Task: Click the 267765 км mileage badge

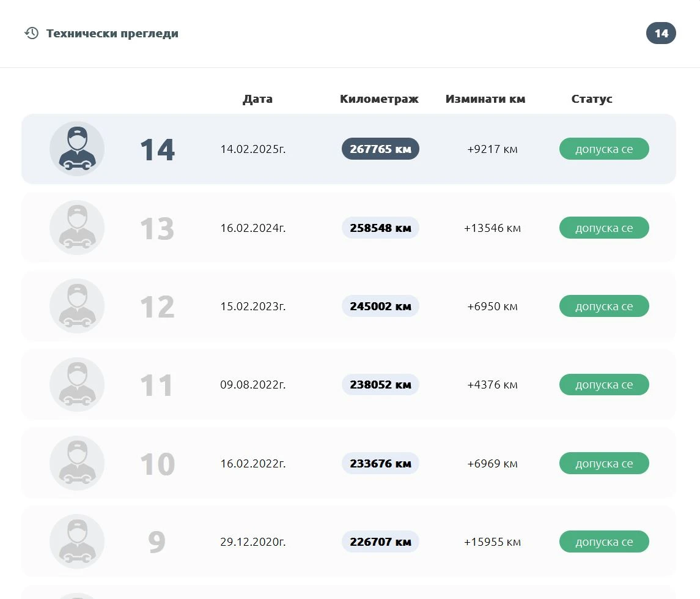Action: pyautogui.click(x=380, y=149)
